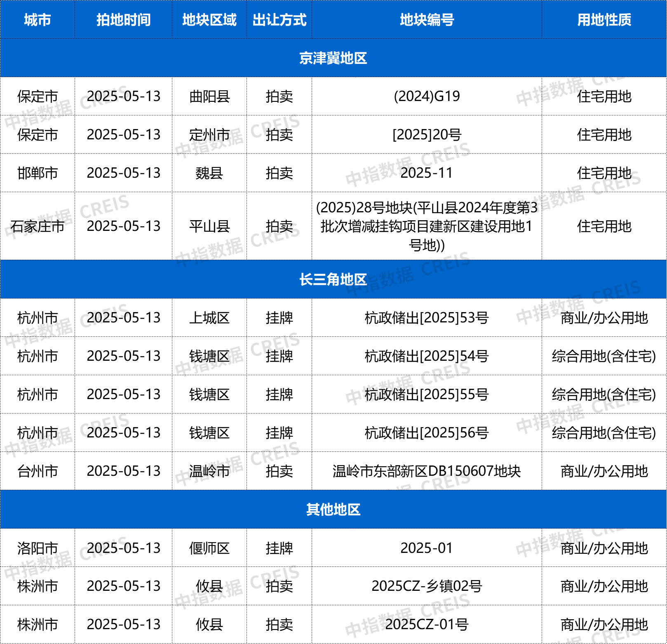667x644 pixels.
Task: Click 杭政储出[2025]56号 parcel number
Action: (x=427, y=433)
